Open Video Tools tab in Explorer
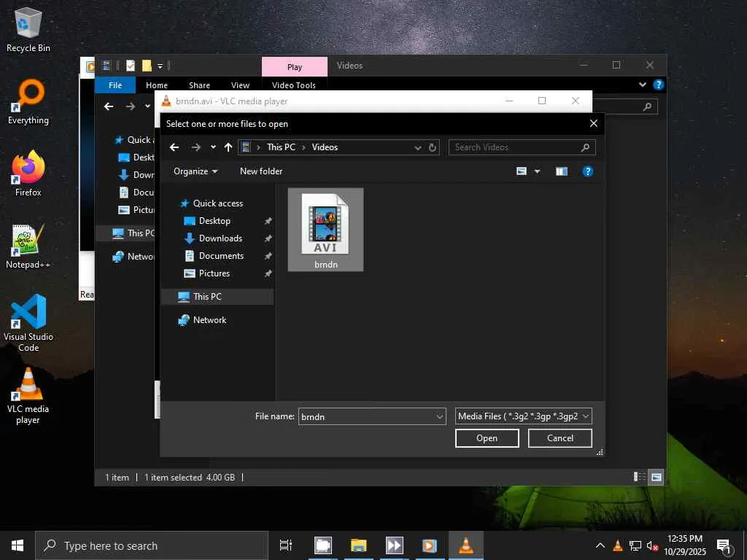Screen dimensions: 747x560 (x=293, y=85)
